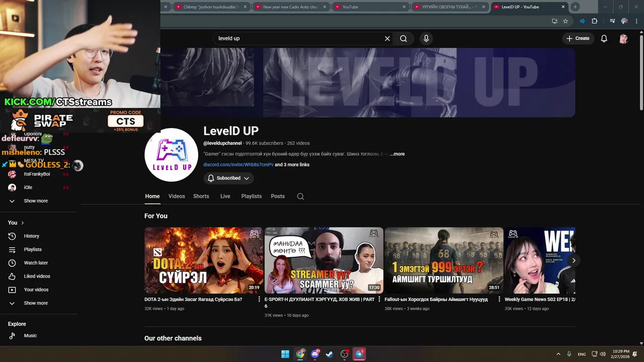Open Fallout 999 эртэй video thumbnail
Image resolution: width=644 pixels, height=362 pixels.
(x=444, y=260)
